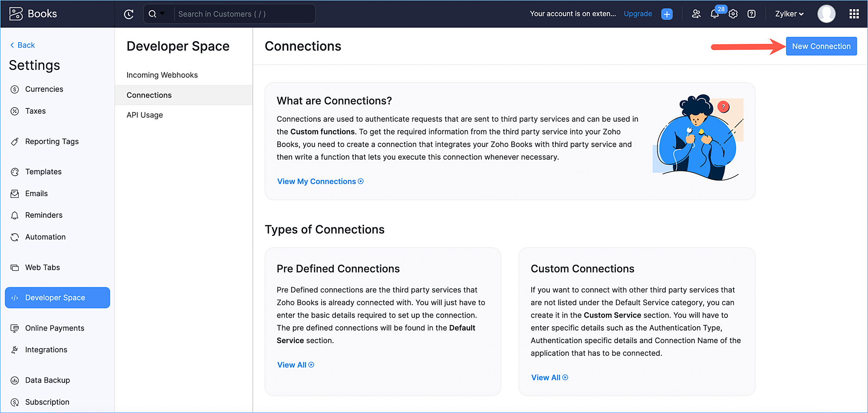Open View My Connections link

click(320, 181)
